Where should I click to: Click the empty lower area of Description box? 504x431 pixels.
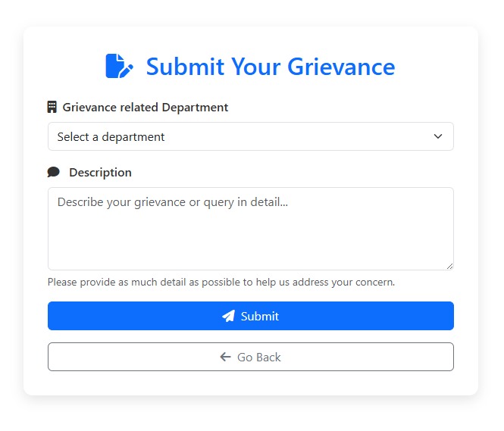(250, 250)
